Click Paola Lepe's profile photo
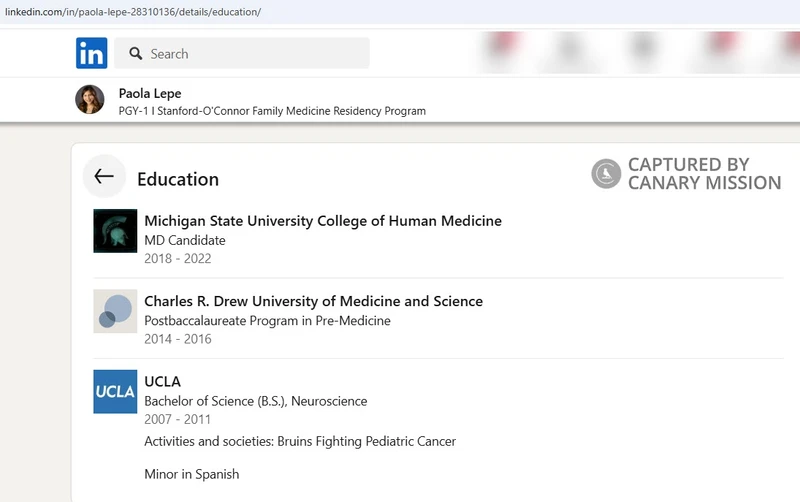Screen dimensions: 800x502 point(90,99)
